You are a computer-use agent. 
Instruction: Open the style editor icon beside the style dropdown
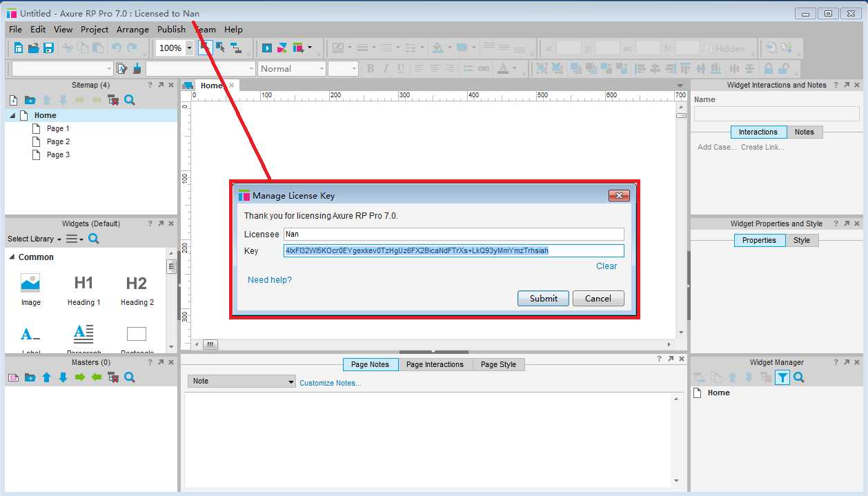122,68
